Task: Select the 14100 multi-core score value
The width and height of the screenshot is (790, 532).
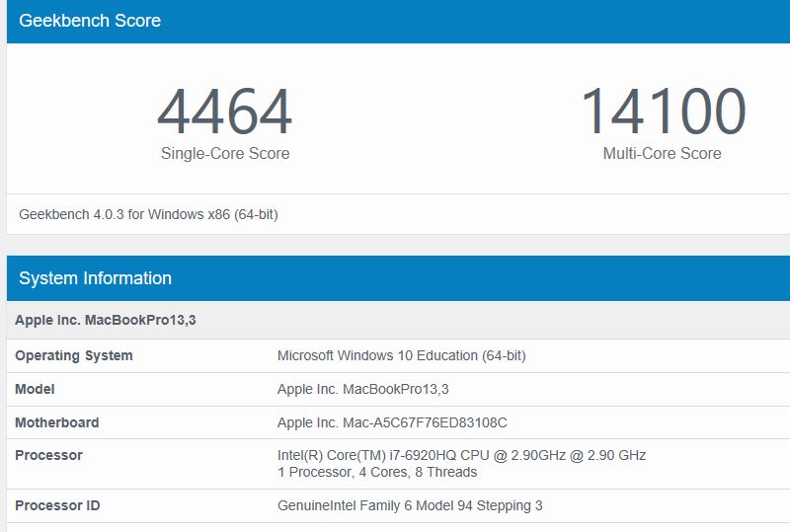Action: click(663, 112)
